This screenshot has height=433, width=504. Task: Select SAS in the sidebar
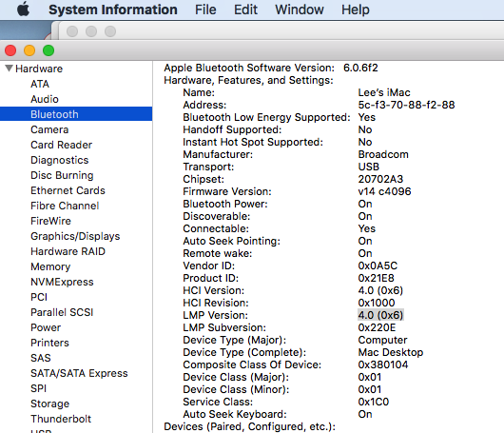click(x=41, y=358)
